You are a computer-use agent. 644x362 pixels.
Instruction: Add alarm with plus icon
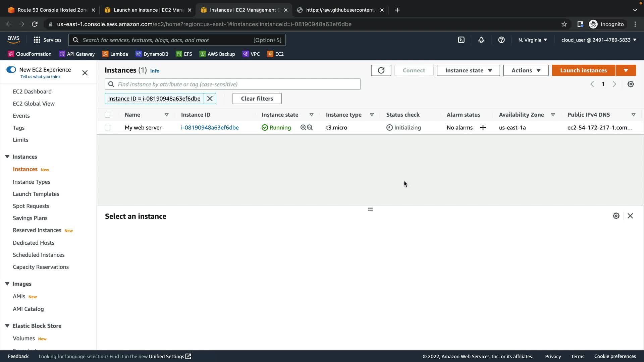coord(483,128)
